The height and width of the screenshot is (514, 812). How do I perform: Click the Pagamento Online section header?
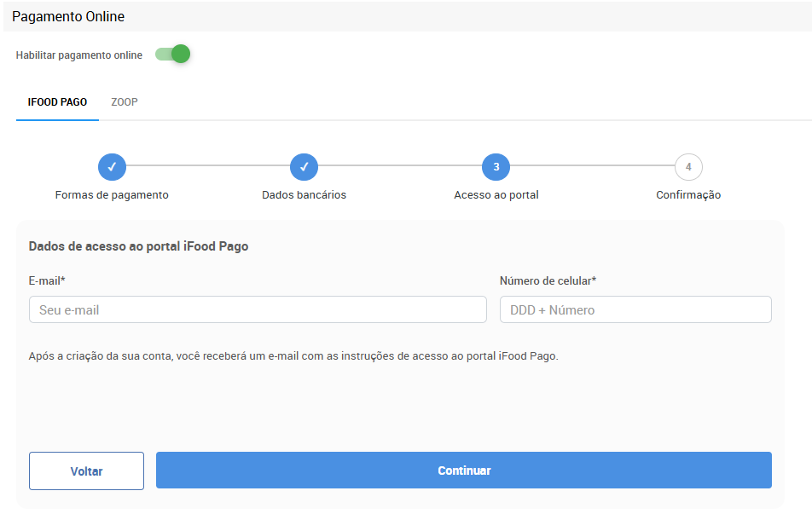68,17
